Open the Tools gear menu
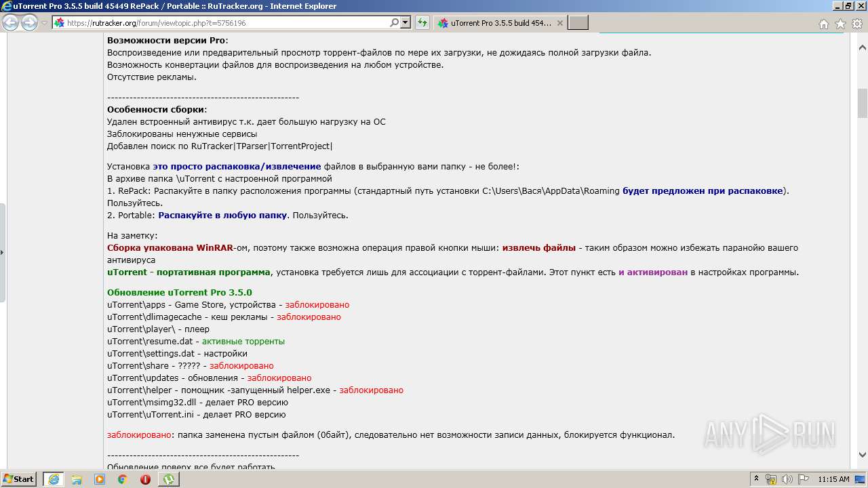The image size is (868, 488). click(857, 24)
